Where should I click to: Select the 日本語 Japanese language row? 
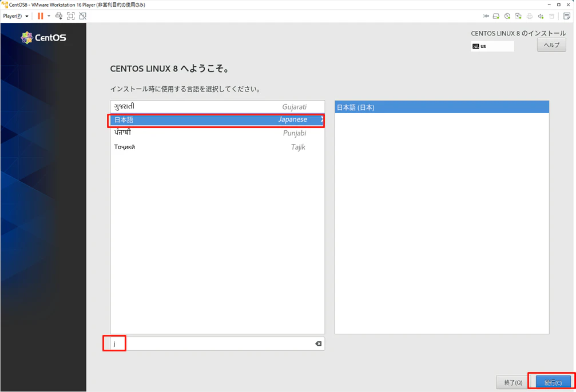[x=217, y=119]
